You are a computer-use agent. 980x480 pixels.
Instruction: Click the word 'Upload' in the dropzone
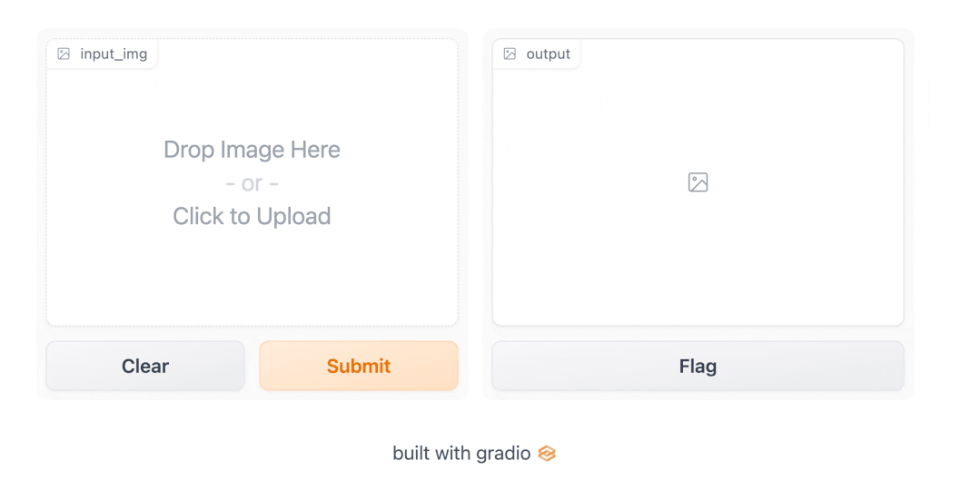pos(293,217)
